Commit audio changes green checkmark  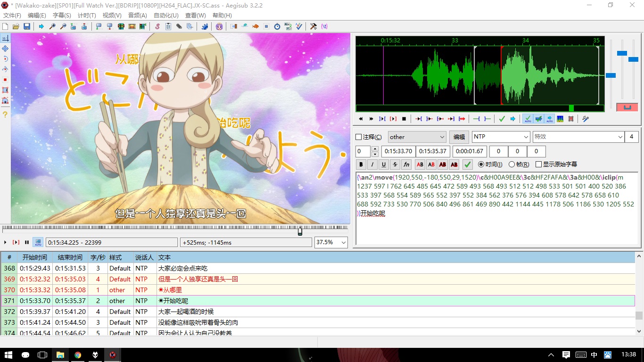502,119
